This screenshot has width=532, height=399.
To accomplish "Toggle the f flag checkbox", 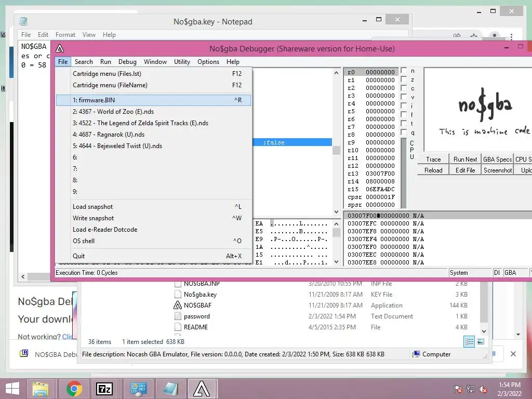I will pos(404,115).
